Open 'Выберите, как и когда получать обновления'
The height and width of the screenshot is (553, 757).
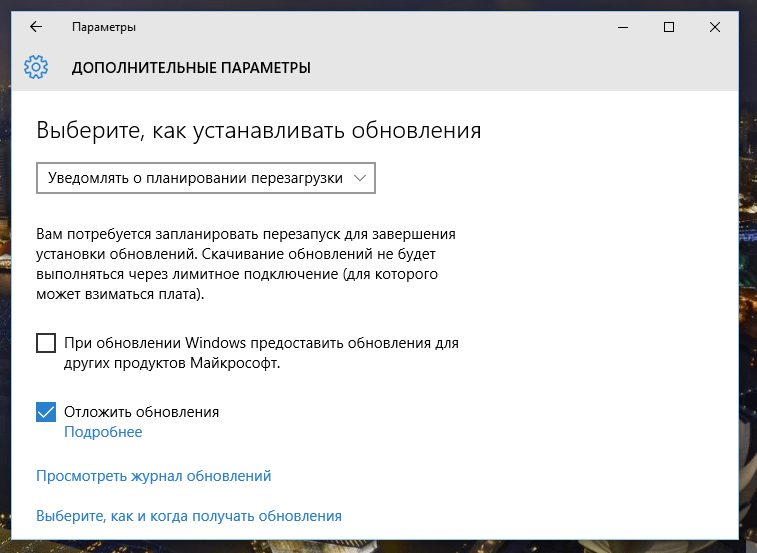[189, 516]
